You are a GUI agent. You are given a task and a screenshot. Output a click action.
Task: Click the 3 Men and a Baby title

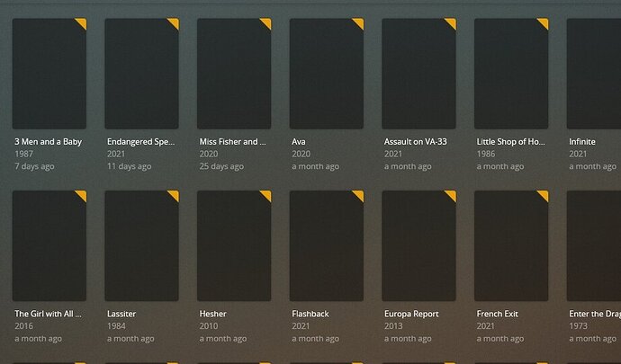click(49, 142)
